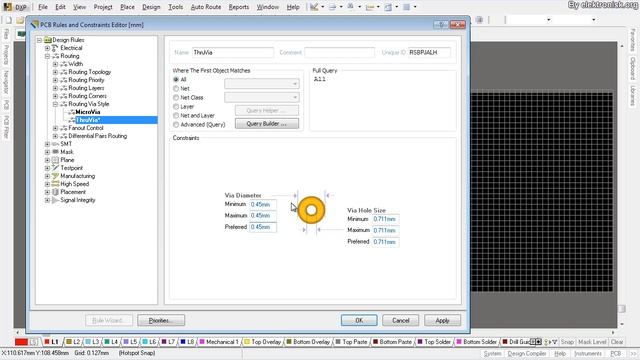
Task: Click the Mask Level button
Action: 592,342
